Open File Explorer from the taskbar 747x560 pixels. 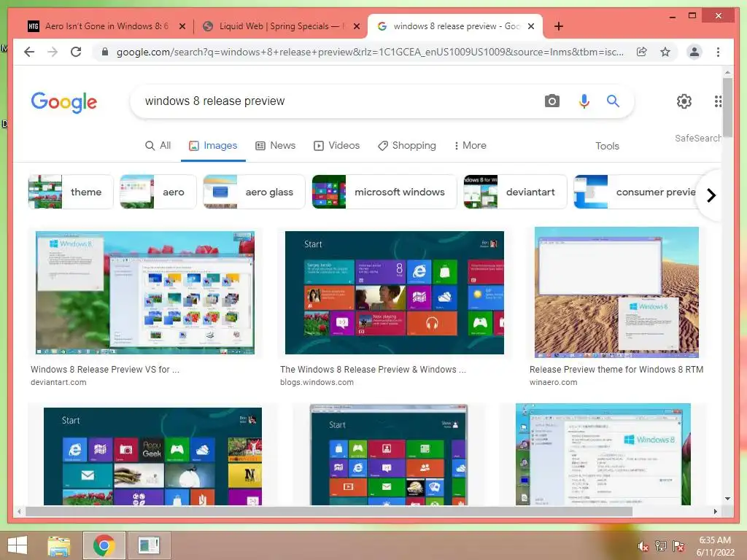[x=59, y=545]
